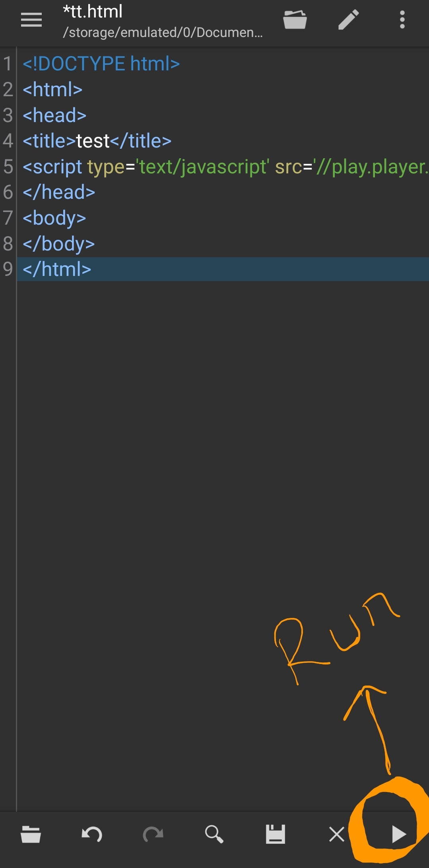
Task: Close the current file with X icon
Action: (x=337, y=834)
